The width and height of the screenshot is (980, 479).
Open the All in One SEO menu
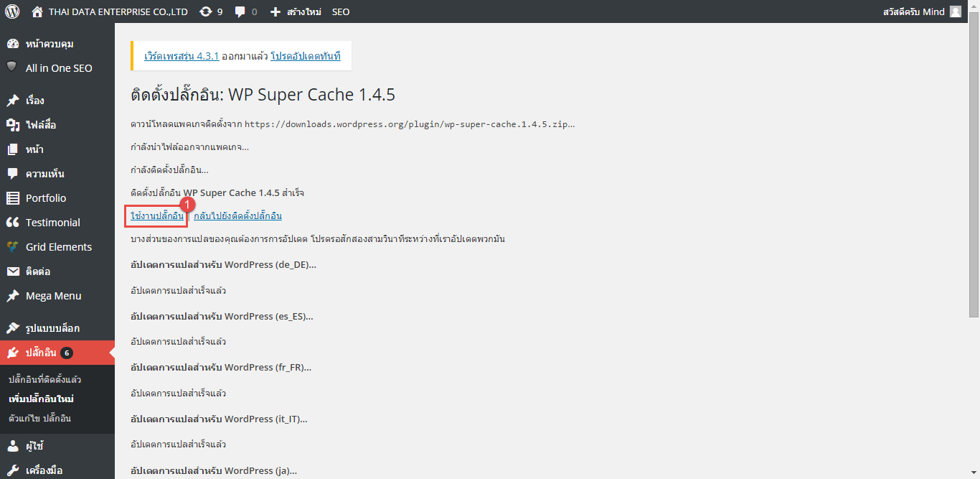tap(58, 68)
